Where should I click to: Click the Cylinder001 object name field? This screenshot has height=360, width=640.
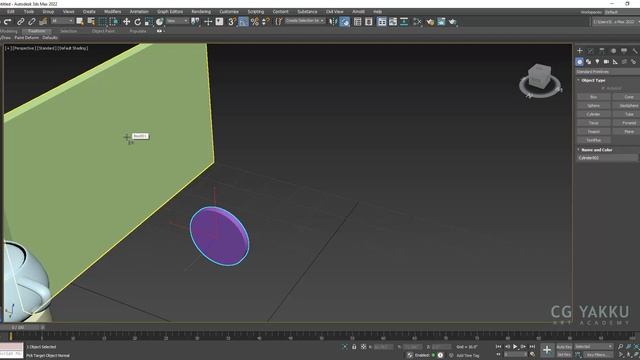pyautogui.click(x=607, y=158)
